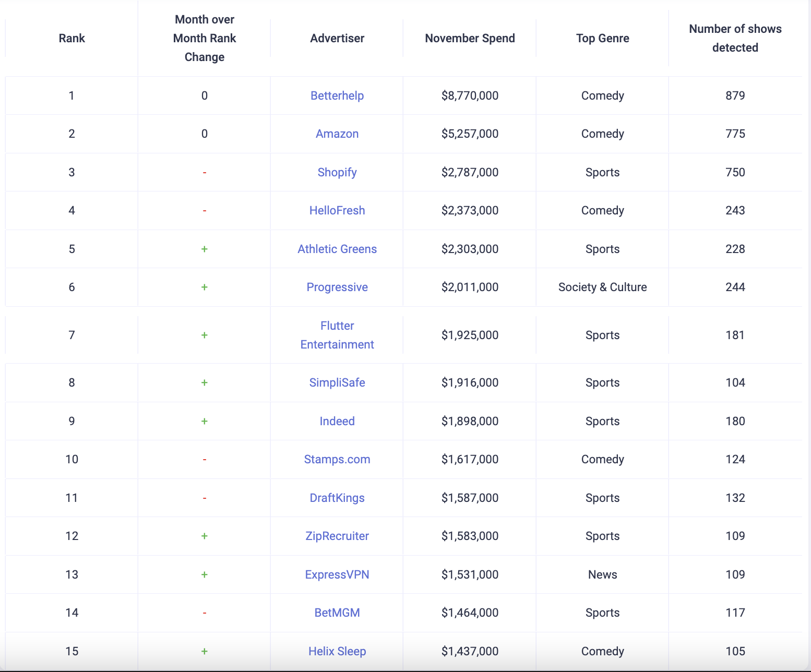The height and width of the screenshot is (672, 811).
Task: Select the 124 shows detected cell
Action: pyautogui.click(x=735, y=459)
